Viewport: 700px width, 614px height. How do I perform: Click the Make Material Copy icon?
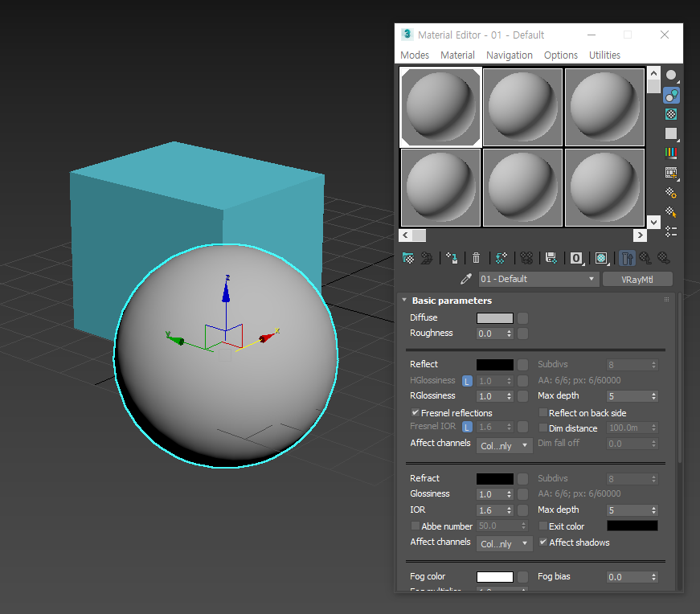[501, 258]
